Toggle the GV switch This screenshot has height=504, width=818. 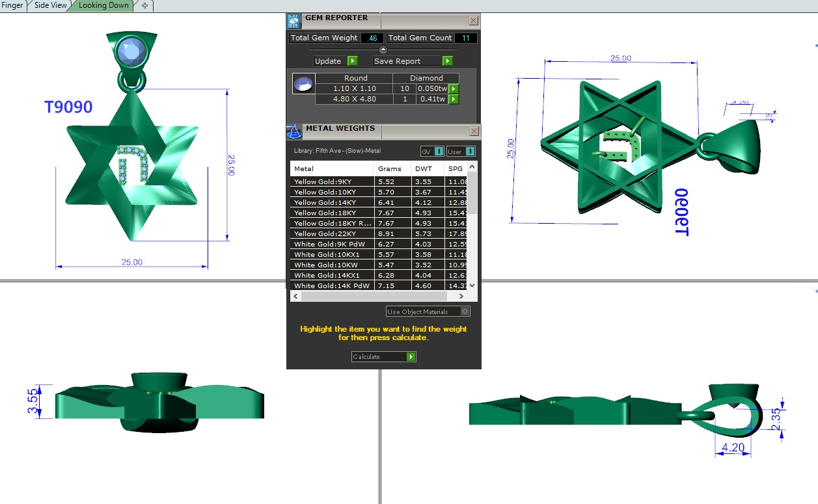[439, 152]
